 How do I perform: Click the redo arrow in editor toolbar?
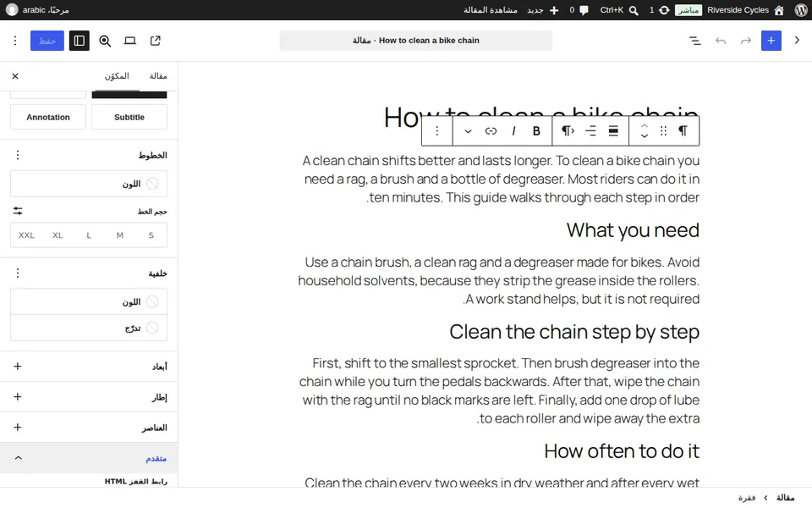click(x=746, y=41)
